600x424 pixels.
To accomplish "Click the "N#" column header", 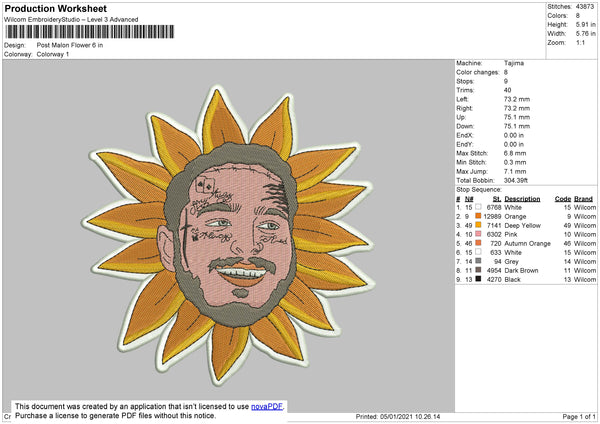I will pos(469,199).
